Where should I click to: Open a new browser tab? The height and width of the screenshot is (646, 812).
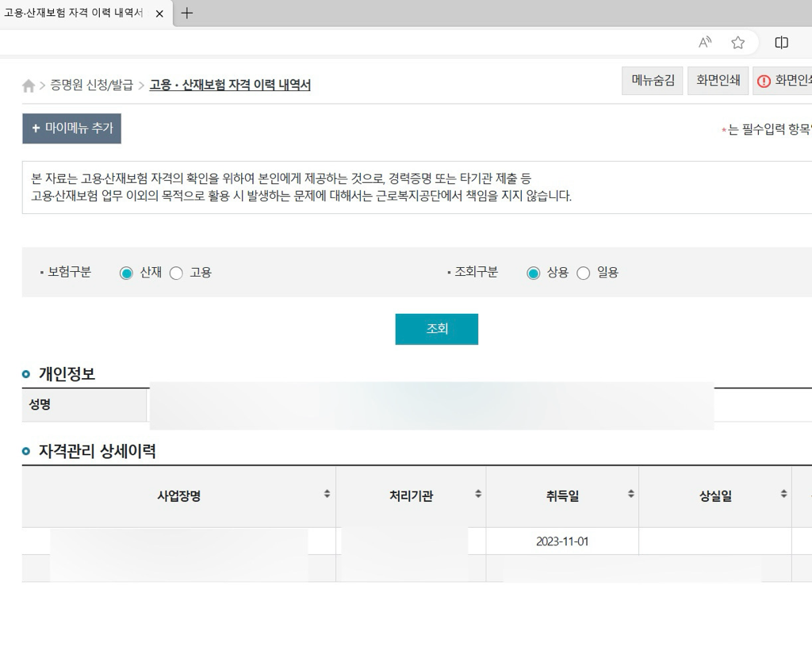(x=187, y=13)
